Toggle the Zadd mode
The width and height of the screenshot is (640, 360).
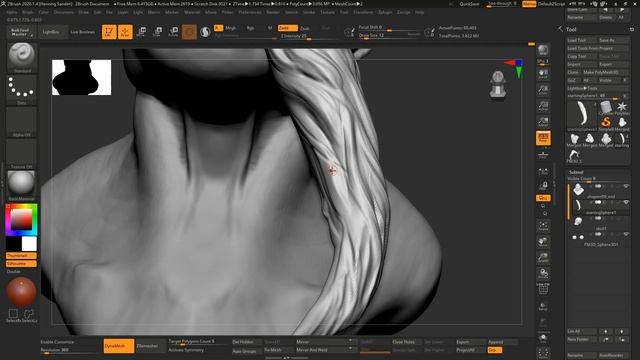[287, 28]
